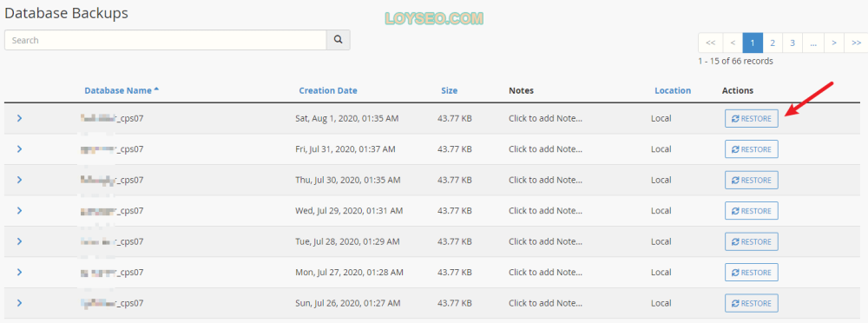Image resolution: width=868 pixels, height=323 pixels.
Task: Click date Tue, Jul 28, 2020, 01:29 AM
Action: (x=347, y=241)
